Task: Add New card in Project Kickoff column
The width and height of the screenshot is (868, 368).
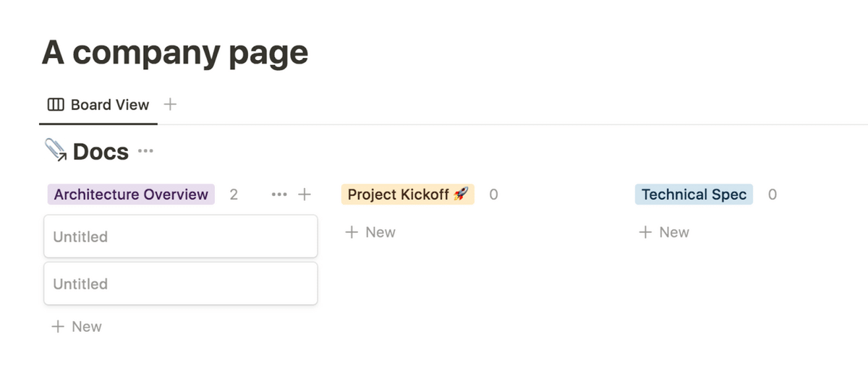Action: coord(370,232)
